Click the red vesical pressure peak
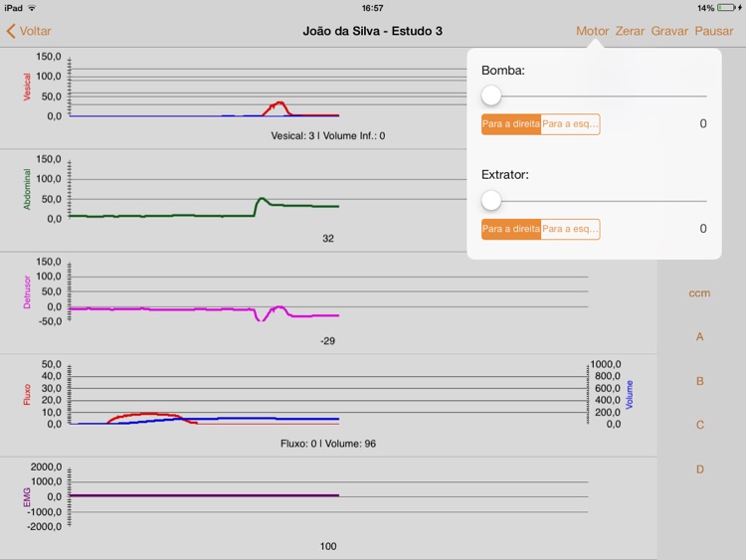746x560 pixels. 279,103
